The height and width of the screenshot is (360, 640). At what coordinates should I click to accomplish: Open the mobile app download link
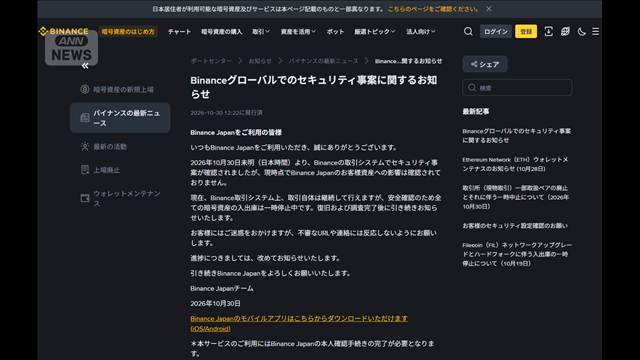pyautogui.click(x=299, y=323)
